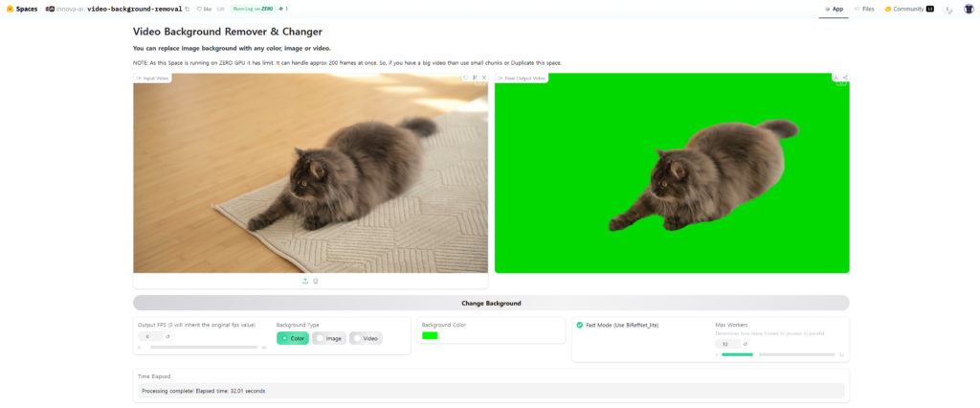This screenshot has width=980, height=408.
Task: Copy the Space name using the copy icon
Action: click(x=188, y=9)
